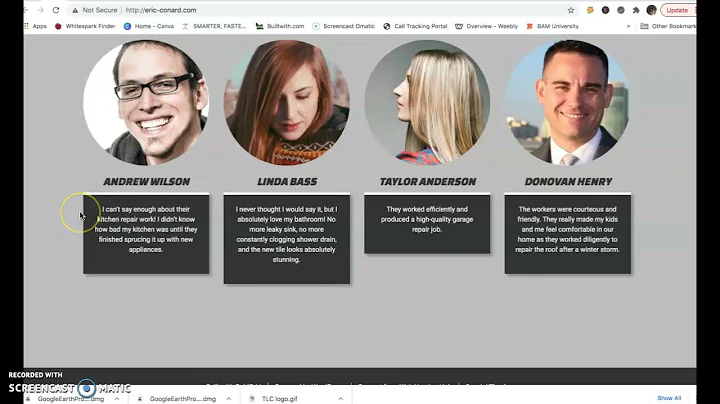The height and width of the screenshot is (404, 720).
Task: Click the Whitespark Finder red favicon
Action: tap(58, 26)
